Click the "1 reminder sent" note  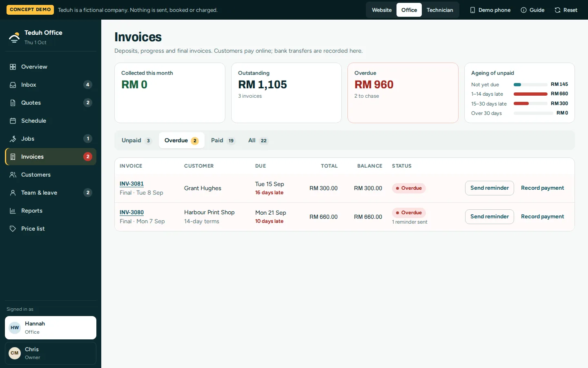[x=410, y=222]
